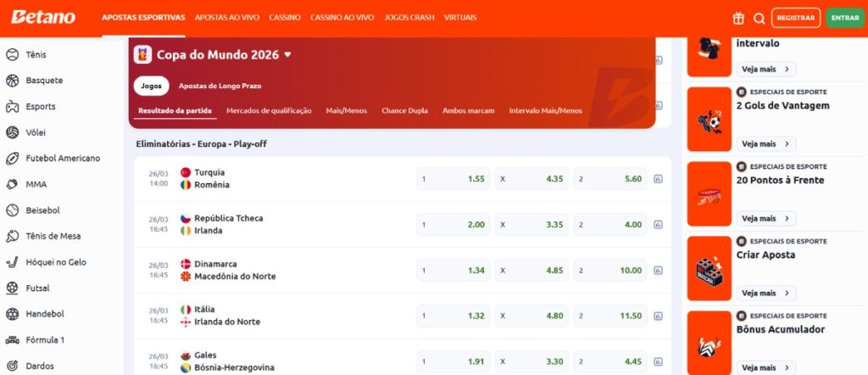
Task: Click Veja mais under 2 Gols de Vantagem
Action: click(x=766, y=144)
